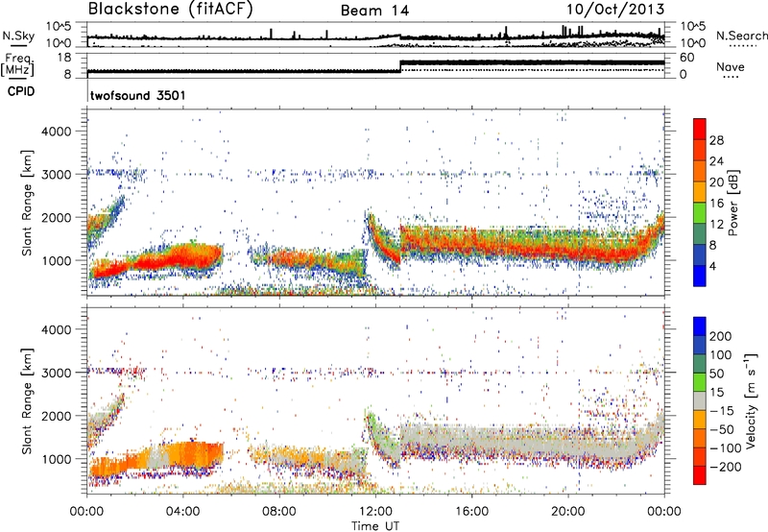This screenshot has height=532, width=768.
Task: Click the red high-power echo band near 04:00 in power panel
Action: 183,258
